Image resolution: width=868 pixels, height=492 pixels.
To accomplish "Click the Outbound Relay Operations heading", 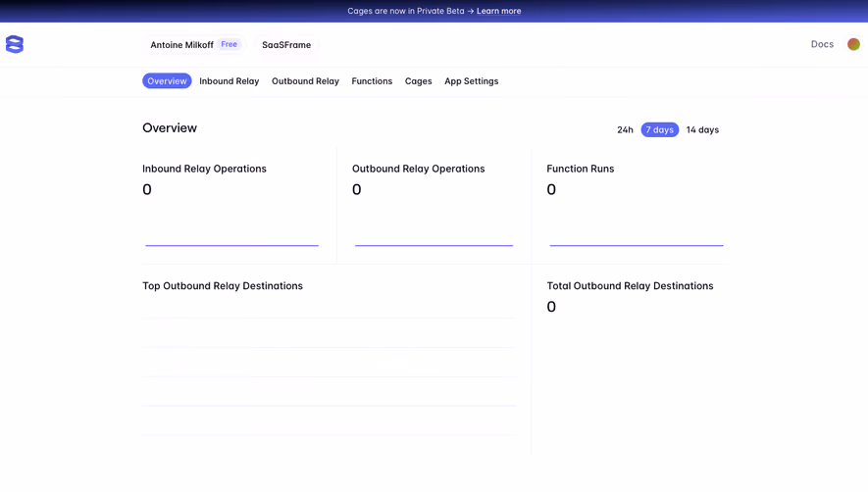I will (x=419, y=169).
